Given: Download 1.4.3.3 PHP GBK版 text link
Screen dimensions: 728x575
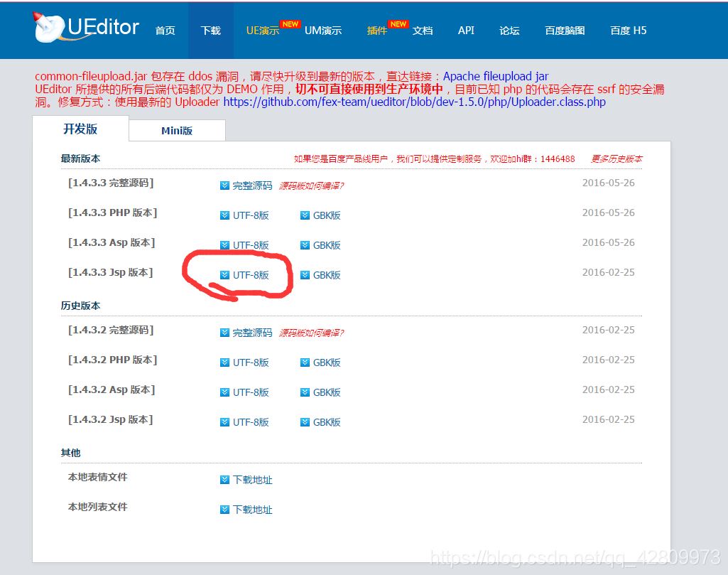Looking at the screenshot, I should point(327,215).
